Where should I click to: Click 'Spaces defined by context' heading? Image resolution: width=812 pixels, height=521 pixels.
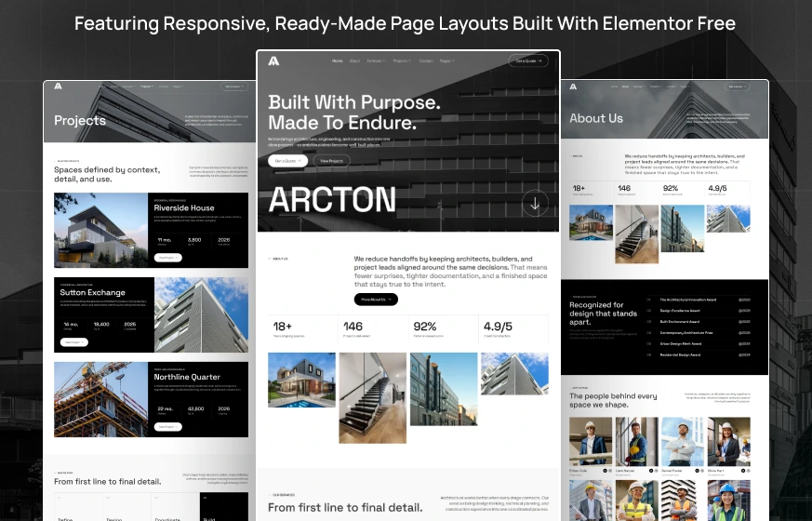point(107,175)
